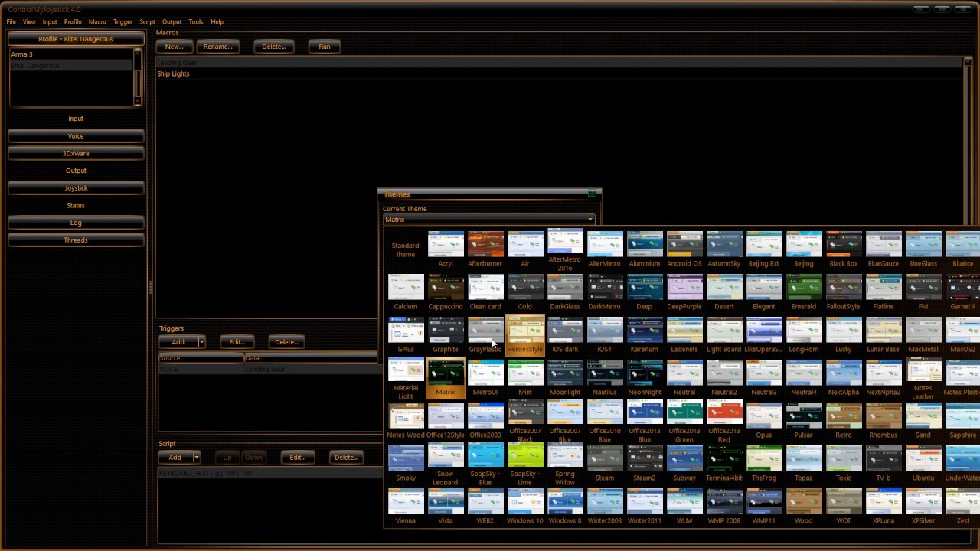Open the 3DxWare input section

76,153
